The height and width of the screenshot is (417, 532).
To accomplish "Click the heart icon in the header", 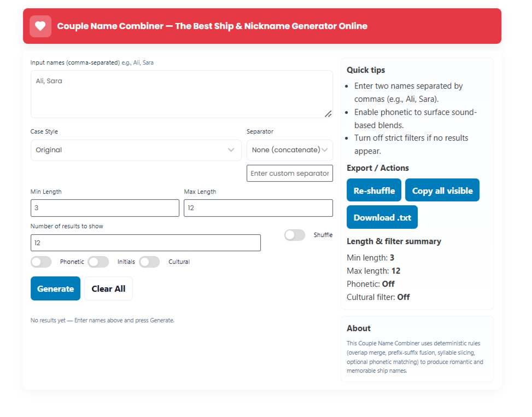I will click(40, 26).
